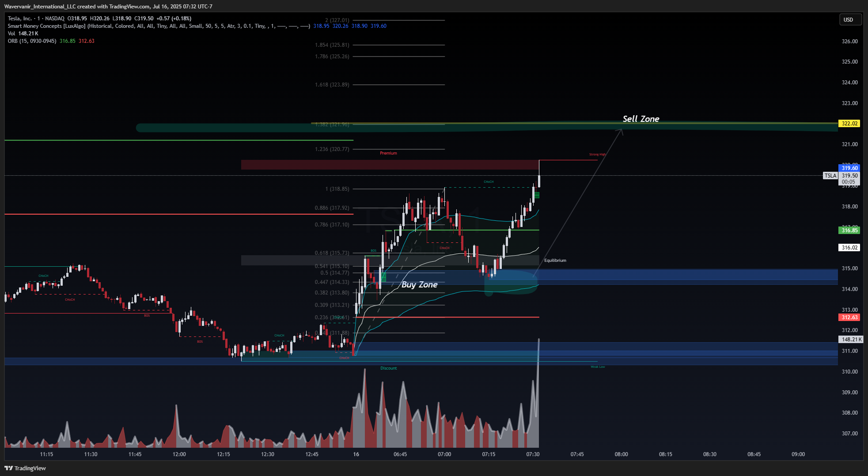Click the 324.00 price axis label
868x476 pixels.
pos(849,83)
